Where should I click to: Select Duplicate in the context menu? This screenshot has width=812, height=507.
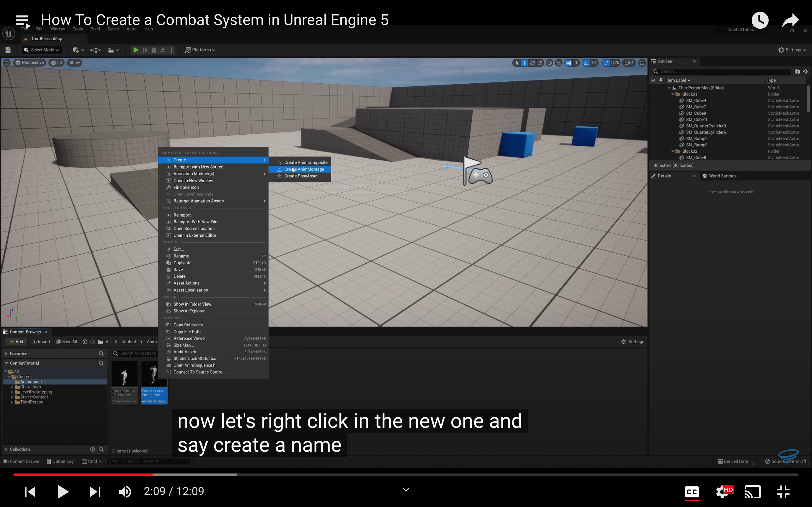182,263
